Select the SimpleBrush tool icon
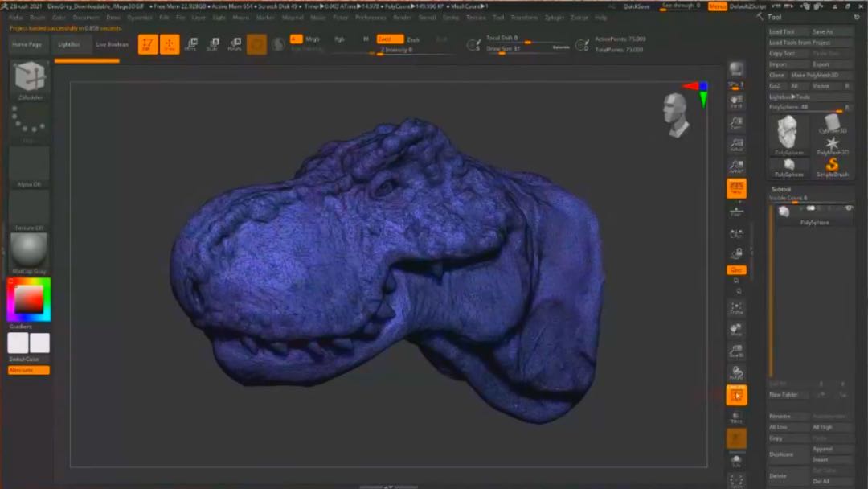868x489 pixels. tap(832, 164)
